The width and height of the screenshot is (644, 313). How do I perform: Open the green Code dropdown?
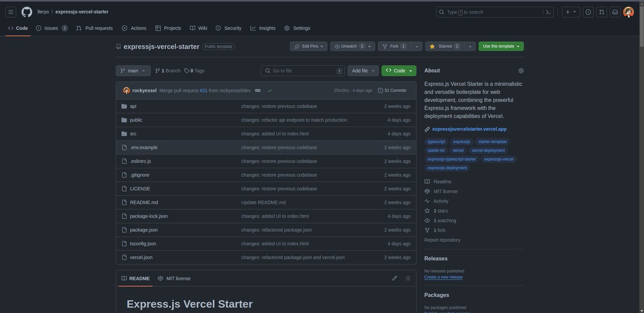399,71
